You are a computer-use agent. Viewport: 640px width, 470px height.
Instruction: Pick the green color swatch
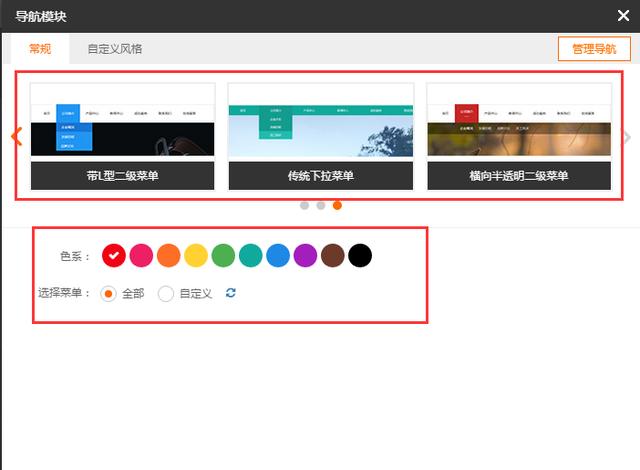(x=223, y=256)
